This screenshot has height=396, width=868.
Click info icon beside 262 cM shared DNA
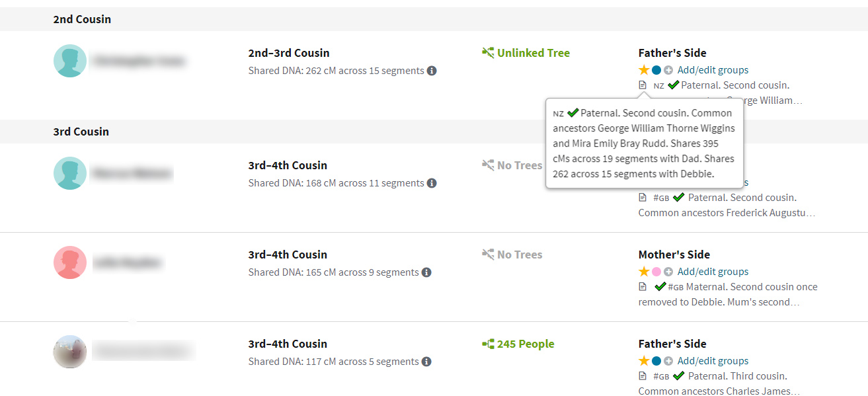pyautogui.click(x=432, y=71)
